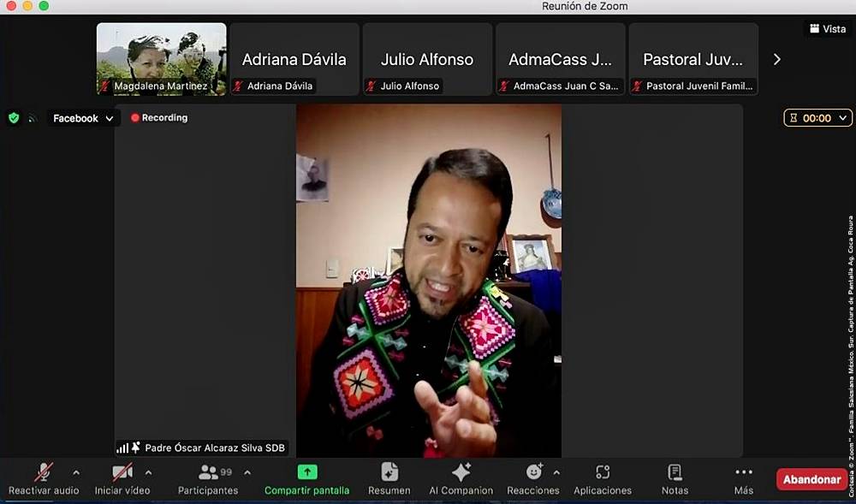856x504 pixels.
Task: Open Aplicaciones apps icon
Action: tap(603, 471)
